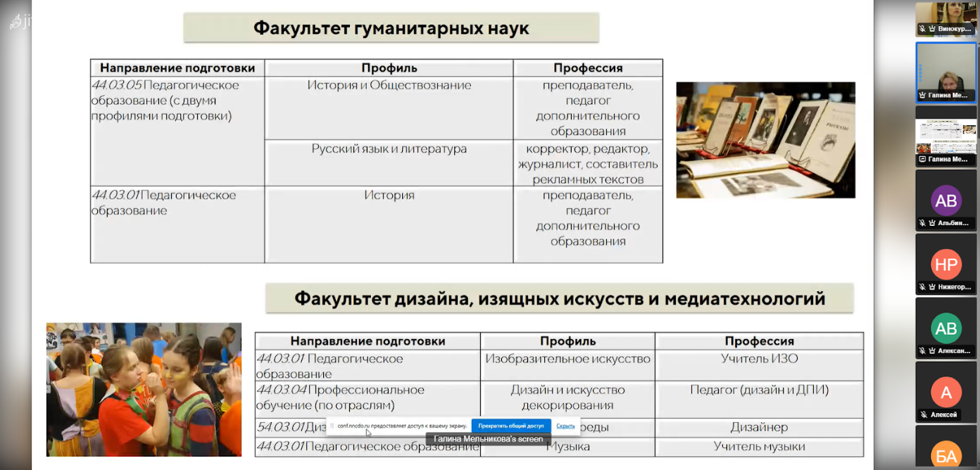Click the Музыка profile cell
The width and height of the screenshot is (980, 470).
tap(567, 447)
